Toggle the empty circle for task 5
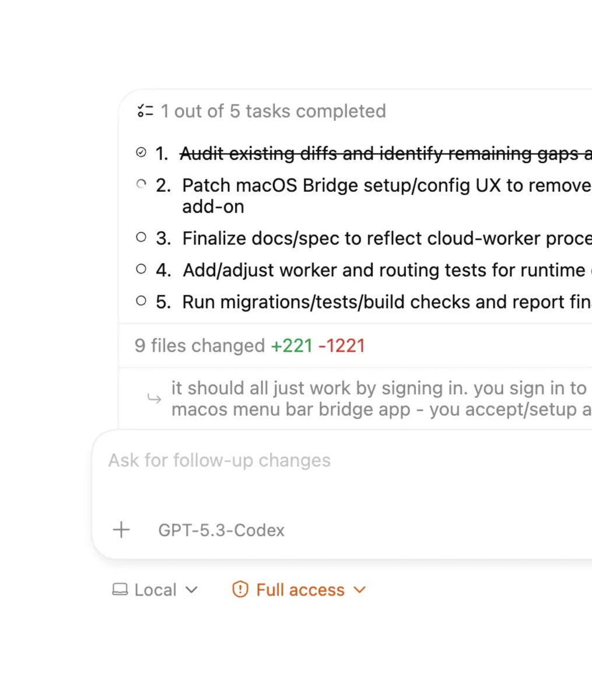Viewport: 592px width, 700px height. [141, 301]
